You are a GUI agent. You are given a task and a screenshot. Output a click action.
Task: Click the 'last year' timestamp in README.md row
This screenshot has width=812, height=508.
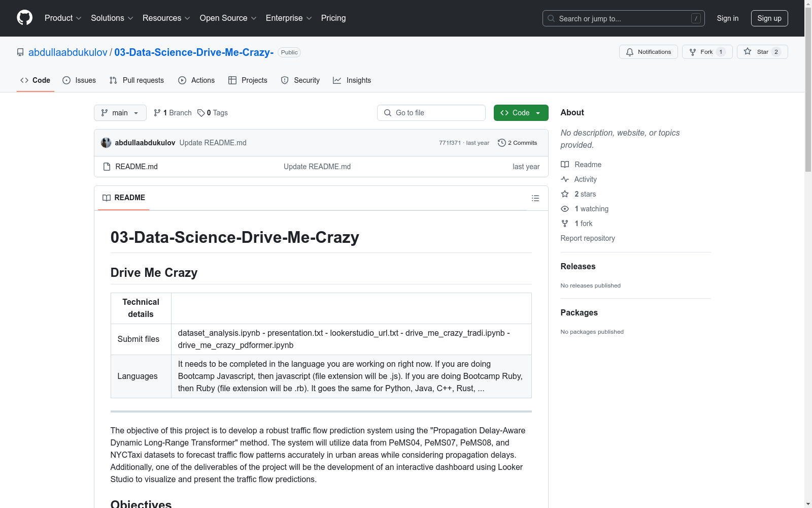pyautogui.click(x=526, y=167)
